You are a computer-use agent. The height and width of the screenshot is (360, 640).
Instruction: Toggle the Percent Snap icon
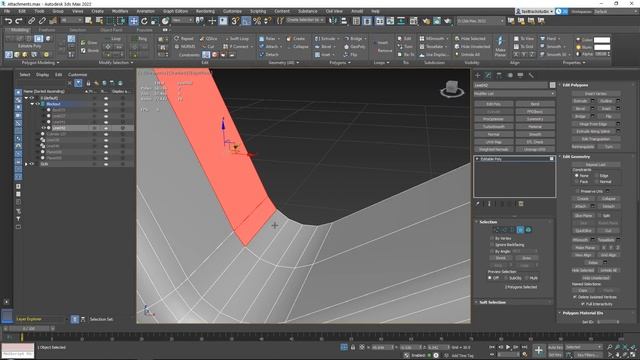tap(257, 20)
